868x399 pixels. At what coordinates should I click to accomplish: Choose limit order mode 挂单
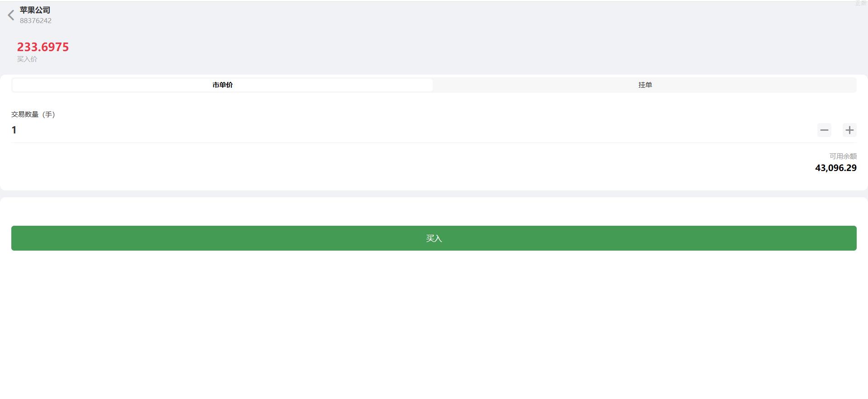645,85
